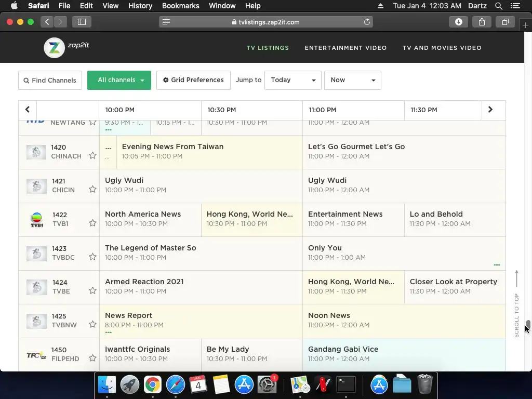Open the Bookmarks menu
The width and height of the screenshot is (532, 399).
pyautogui.click(x=180, y=6)
